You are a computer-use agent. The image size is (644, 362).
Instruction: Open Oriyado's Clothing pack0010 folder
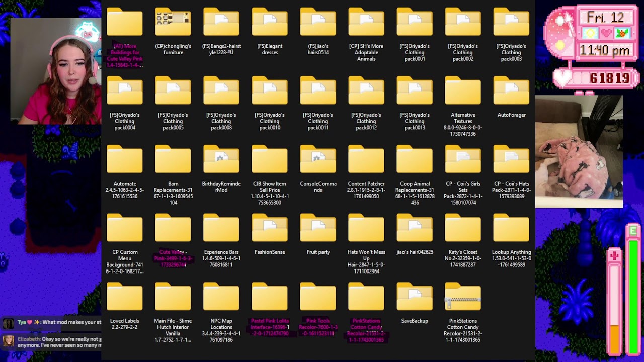click(x=270, y=91)
